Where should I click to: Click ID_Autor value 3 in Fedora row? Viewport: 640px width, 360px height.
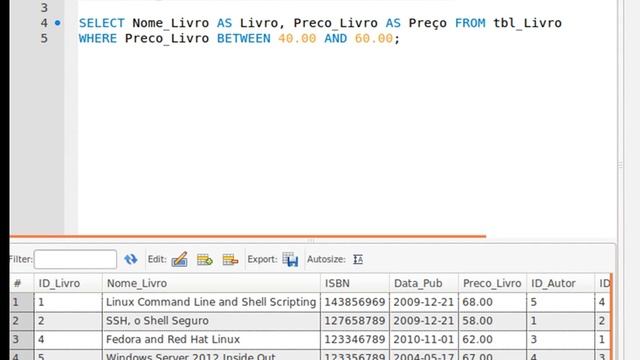(x=560, y=340)
